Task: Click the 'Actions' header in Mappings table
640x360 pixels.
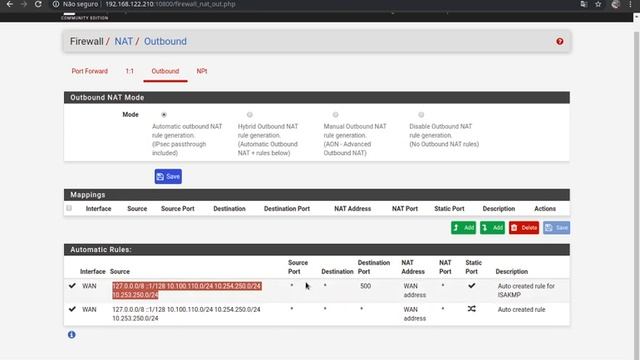Action: point(545,209)
